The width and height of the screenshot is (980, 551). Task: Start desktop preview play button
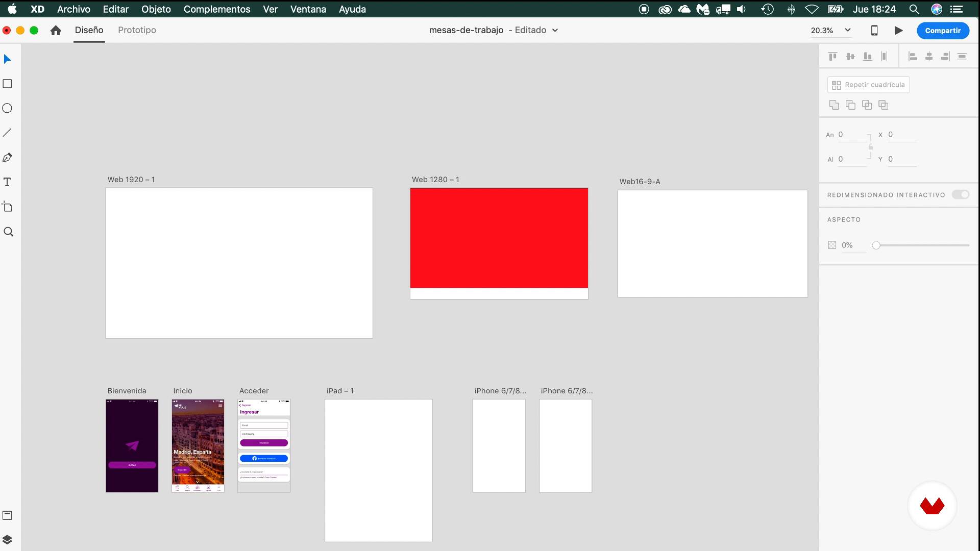[x=898, y=30]
